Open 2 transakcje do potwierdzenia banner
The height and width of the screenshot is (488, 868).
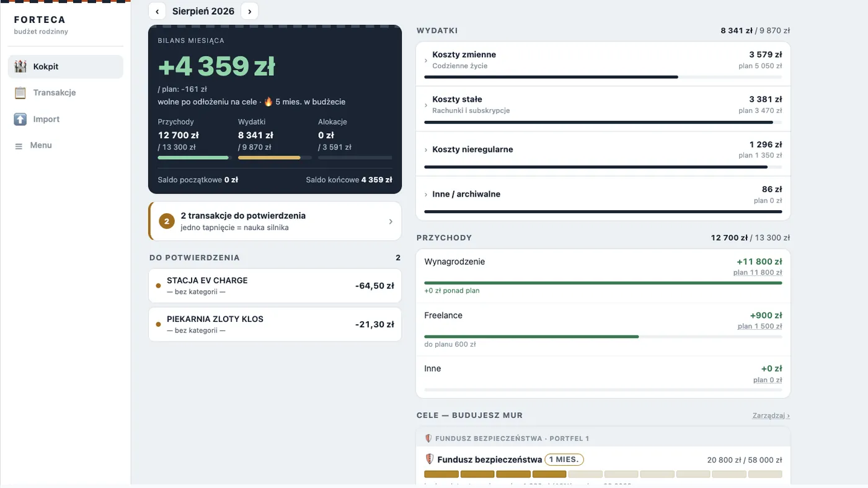(x=275, y=221)
